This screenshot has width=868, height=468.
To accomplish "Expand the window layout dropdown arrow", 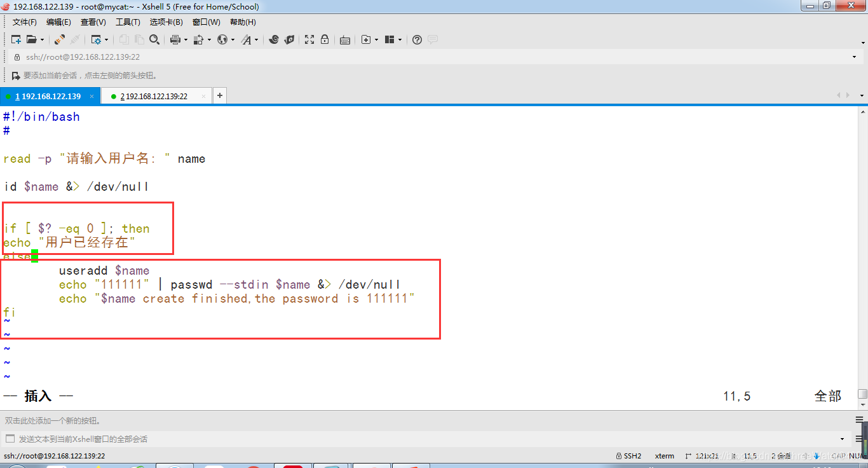I will [400, 39].
